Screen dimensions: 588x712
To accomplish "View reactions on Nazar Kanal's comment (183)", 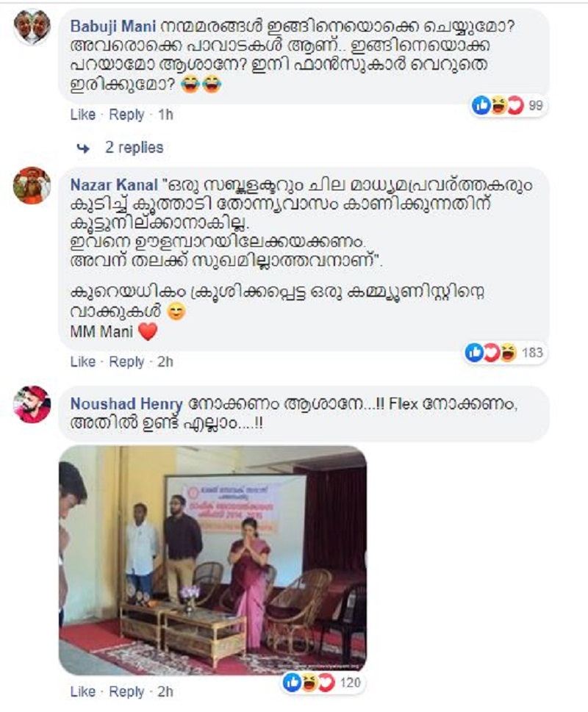I will click(505, 353).
